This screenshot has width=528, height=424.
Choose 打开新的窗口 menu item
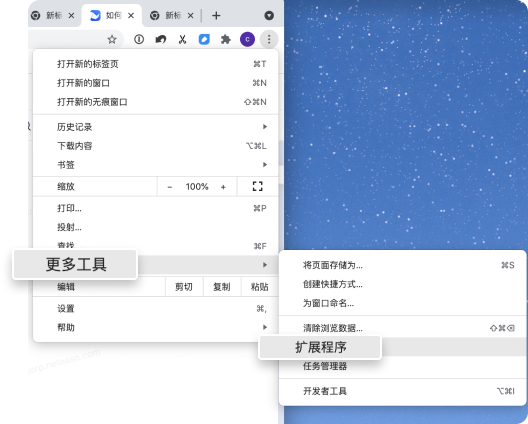pyautogui.click(x=156, y=83)
